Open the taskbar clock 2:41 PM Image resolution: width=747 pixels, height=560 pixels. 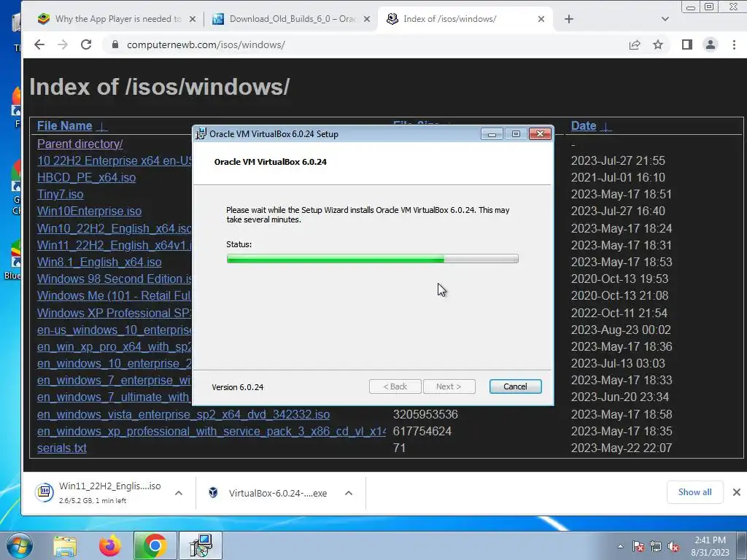(710, 546)
